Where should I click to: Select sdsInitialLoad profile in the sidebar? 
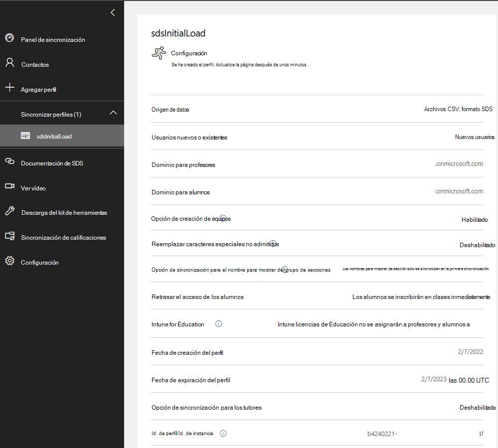click(54, 137)
